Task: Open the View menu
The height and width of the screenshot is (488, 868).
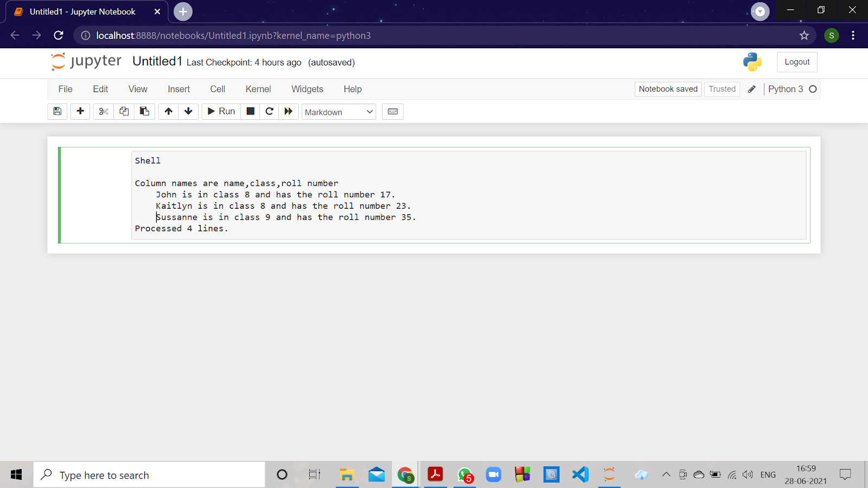Action: click(138, 89)
